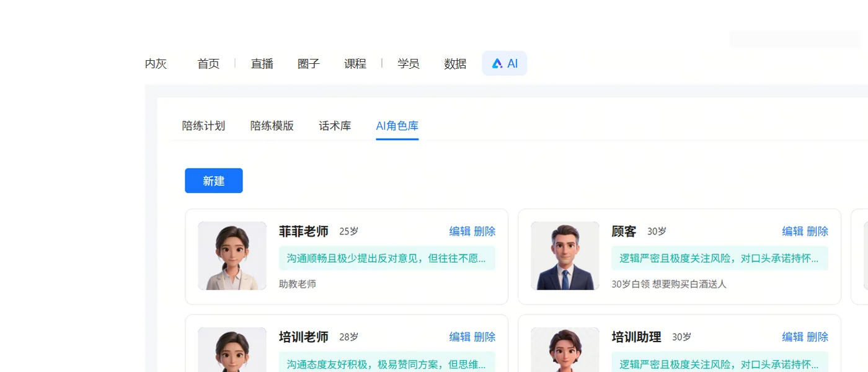Click the 30岁 age on 培训助理 card

(x=682, y=337)
